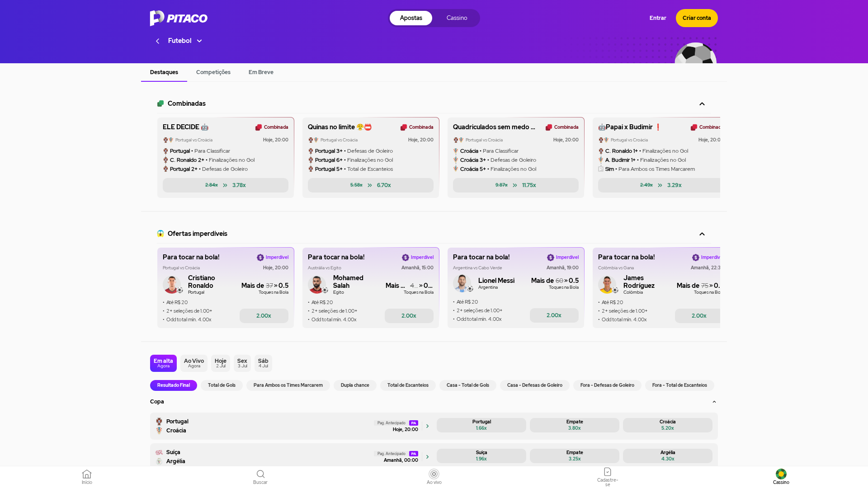This screenshot has width=868, height=488.
Task: Open Cassino icon in bottom bar
Action: click(x=781, y=474)
